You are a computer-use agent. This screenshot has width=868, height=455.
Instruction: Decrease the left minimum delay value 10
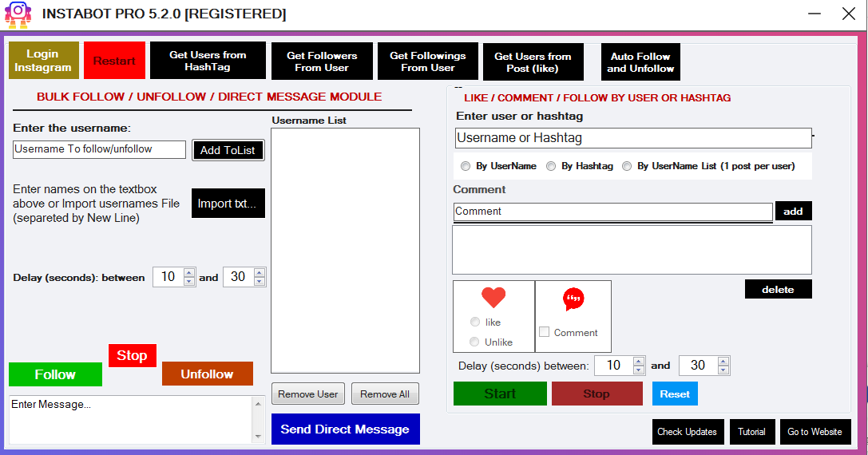tap(189, 281)
